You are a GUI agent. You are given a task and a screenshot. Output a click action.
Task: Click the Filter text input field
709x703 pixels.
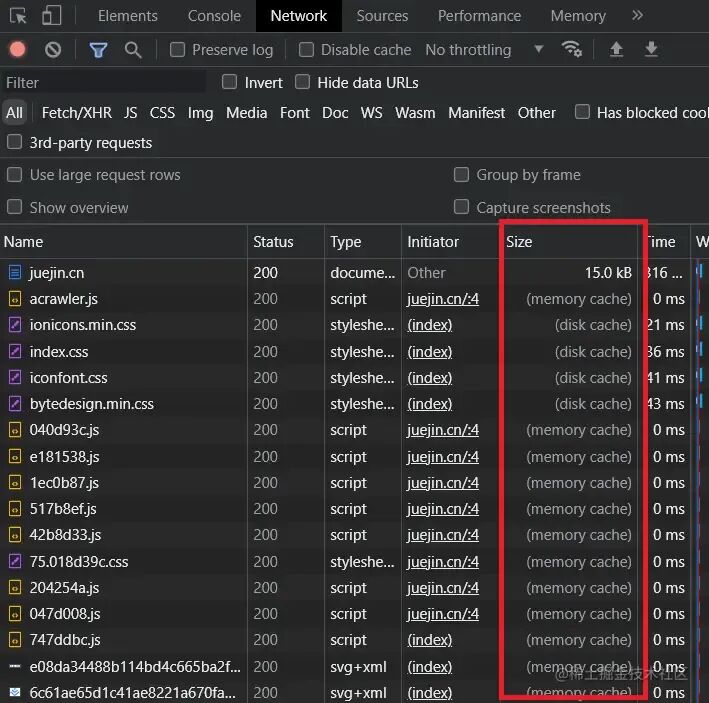coord(103,83)
